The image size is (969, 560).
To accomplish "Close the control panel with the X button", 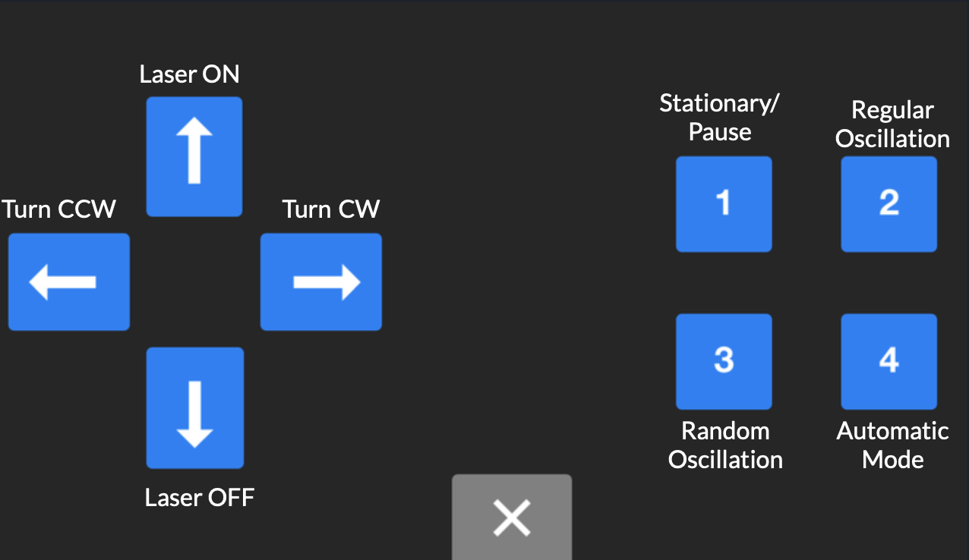I will point(512,518).
